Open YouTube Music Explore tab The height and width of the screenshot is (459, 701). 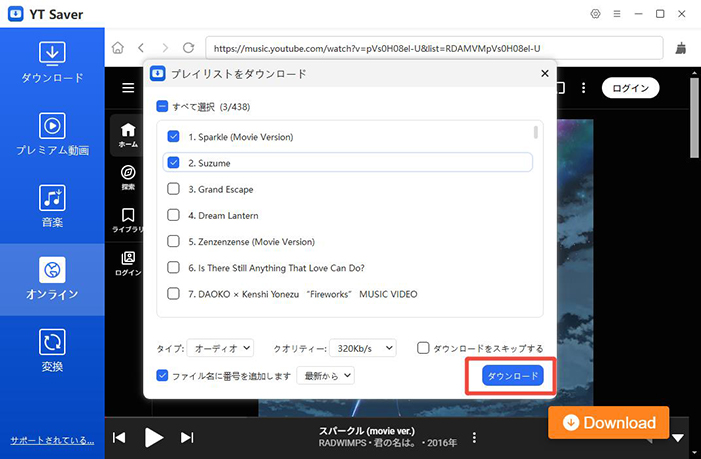point(128,177)
